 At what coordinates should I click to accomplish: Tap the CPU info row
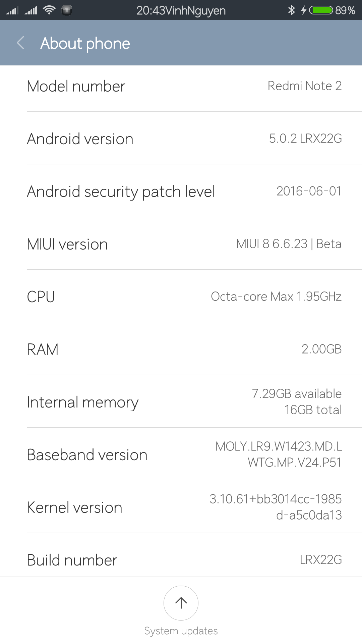[181, 297]
